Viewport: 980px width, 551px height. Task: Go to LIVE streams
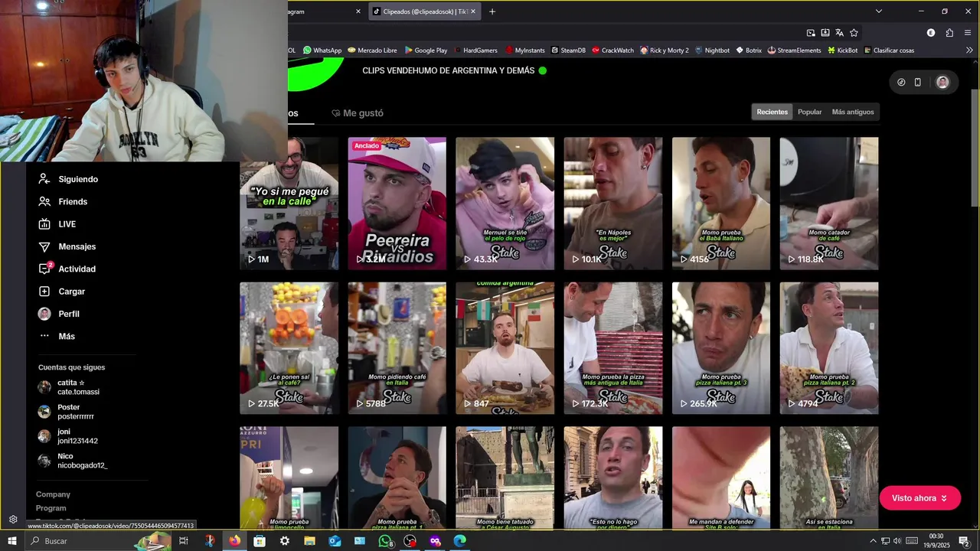coord(57,224)
